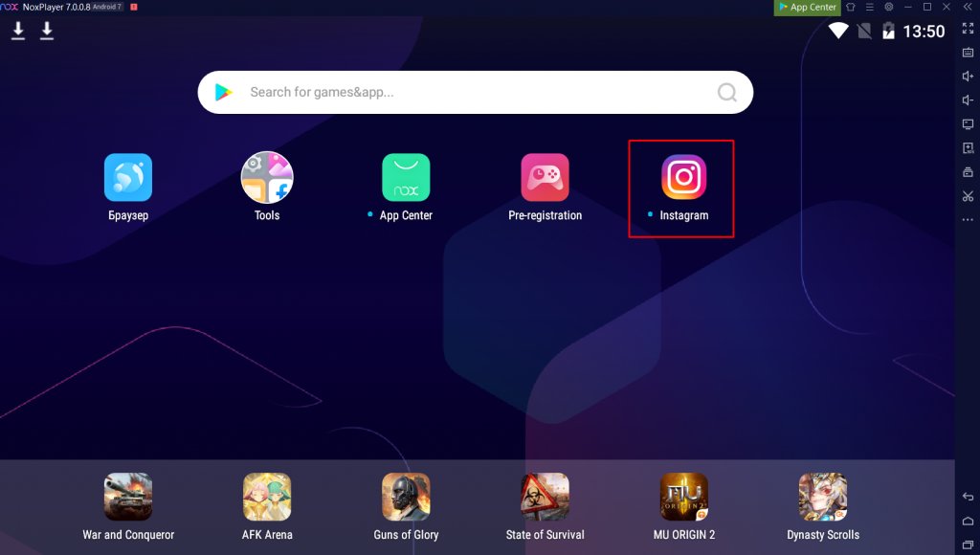This screenshot has height=555, width=980.
Task: Open the nox App Center icon on the home screen
Action: (x=406, y=178)
